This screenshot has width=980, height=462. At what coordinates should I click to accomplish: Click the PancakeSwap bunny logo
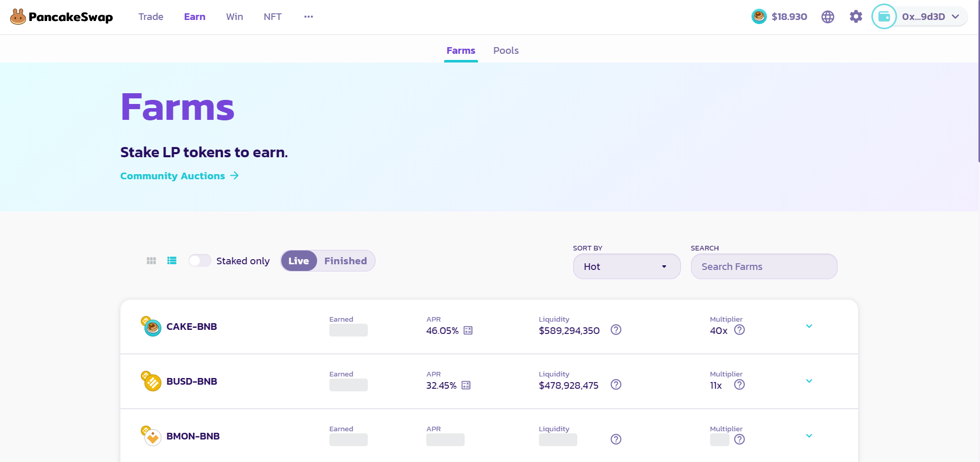tap(18, 17)
